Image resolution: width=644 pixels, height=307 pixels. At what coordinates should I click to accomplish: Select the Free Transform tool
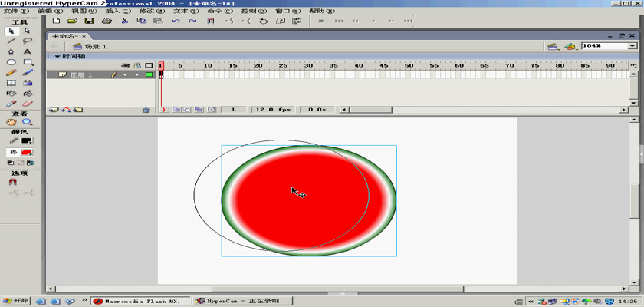coord(11,83)
